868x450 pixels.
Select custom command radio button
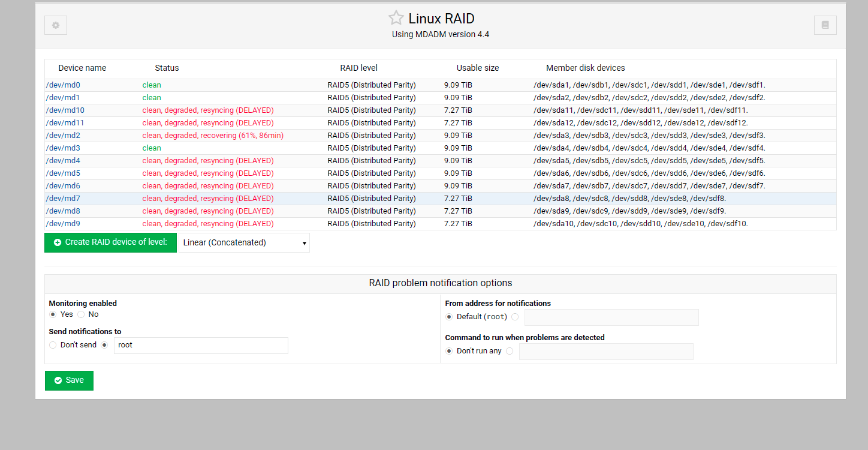click(510, 351)
